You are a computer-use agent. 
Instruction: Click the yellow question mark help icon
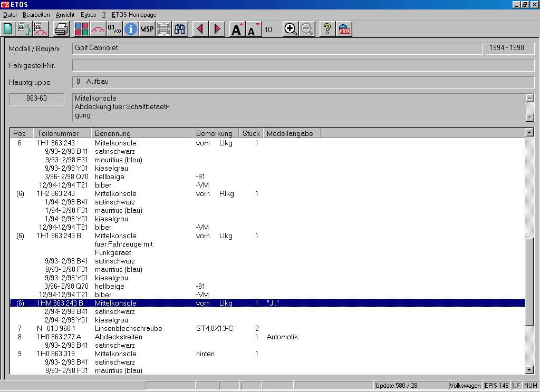327,29
